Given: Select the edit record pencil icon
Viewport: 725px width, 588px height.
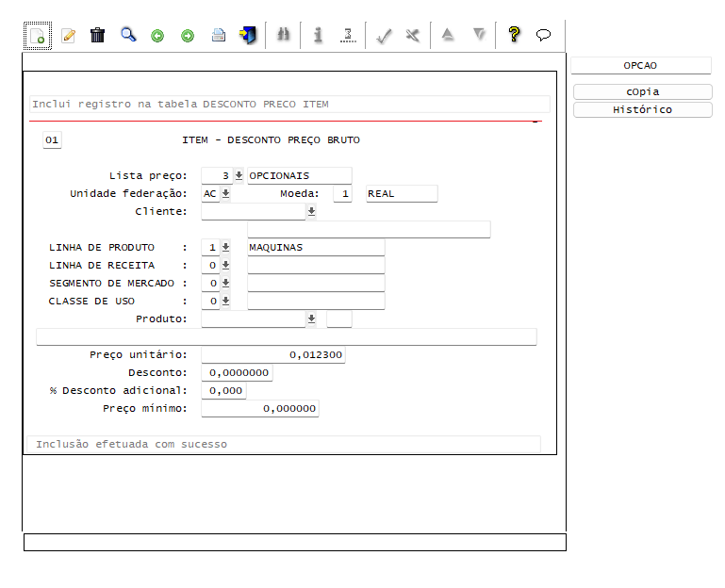Looking at the screenshot, I should tap(69, 36).
